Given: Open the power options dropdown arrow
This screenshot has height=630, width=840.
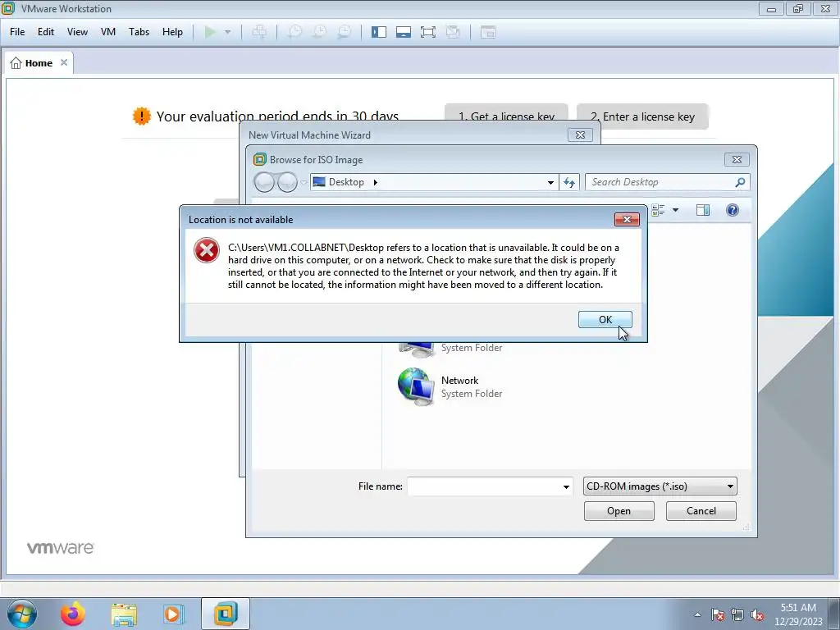Looking at the screenshot, I should [228, 32].
